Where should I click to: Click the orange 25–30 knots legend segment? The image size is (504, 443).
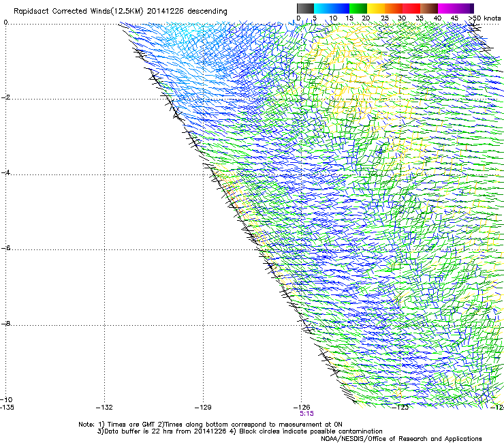[x=394, y=8]
